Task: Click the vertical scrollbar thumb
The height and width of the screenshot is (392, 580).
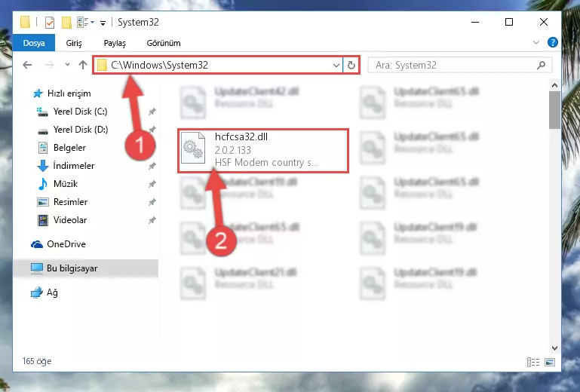Action: (554, 110)
